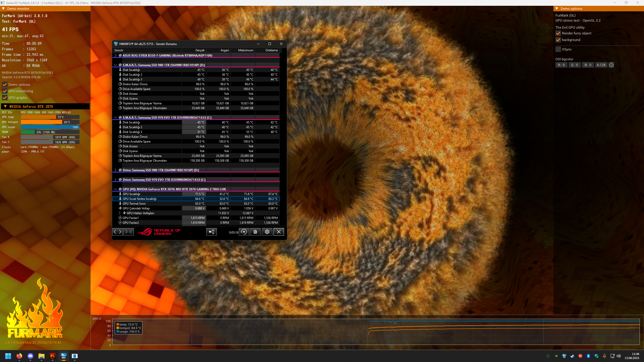Select Toplam Ana Bilgisayar Yazma 25,095 GB row
The image size is (644, 362).
tap(196, 156)
